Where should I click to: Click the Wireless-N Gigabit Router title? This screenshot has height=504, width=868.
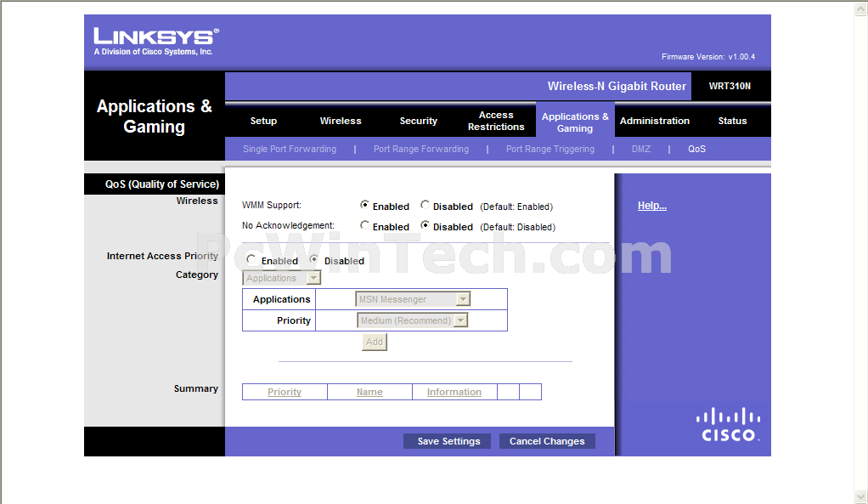coord(617,86)
